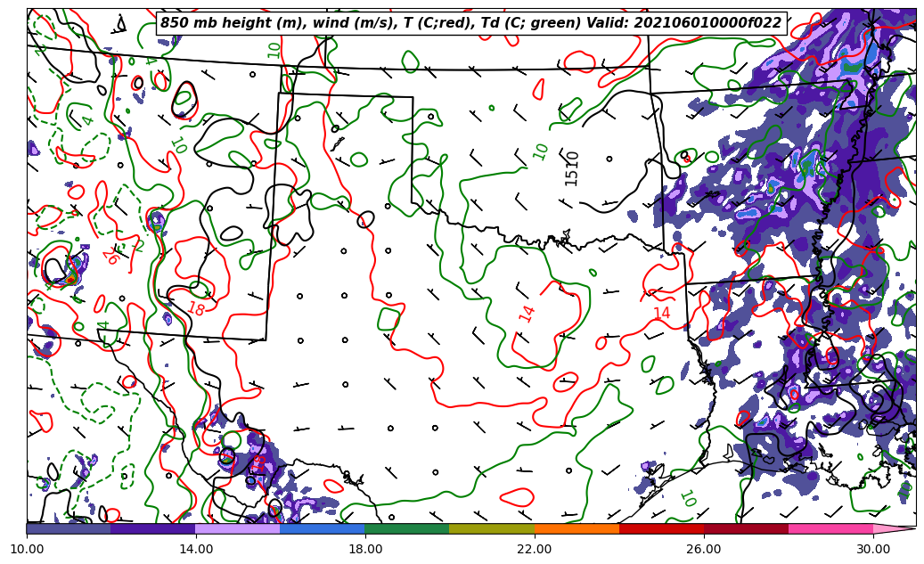Viewport: 924px width, 564px height.
Task: Select the dark crimson colorbar segment
Action: point(745,528)
